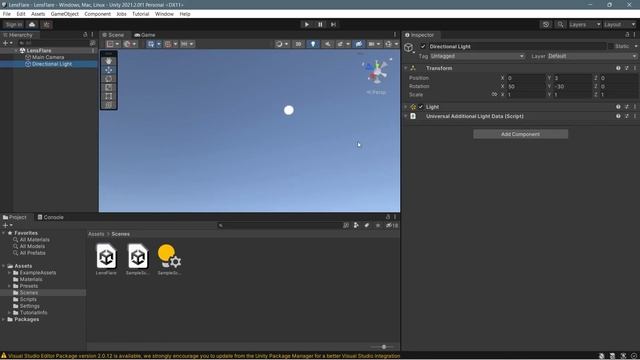Screen dimensions: 640x360
Task: Open the Component menu
Action: pos(97,14)
